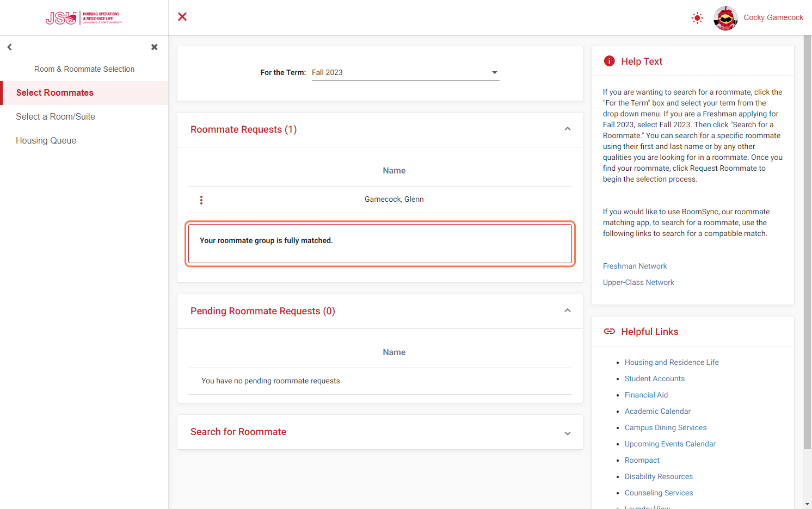
Task: Click the Help Text info icon
Action: click(609, 61)
